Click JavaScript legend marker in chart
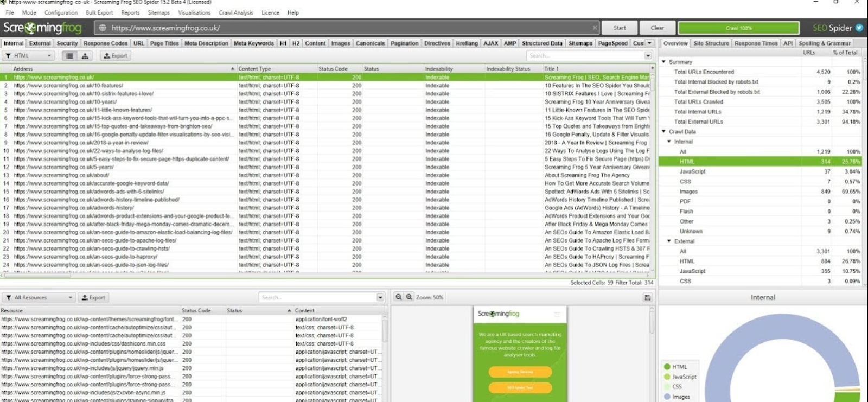This screenshot has width=868, height=402. (x=667, y=377)
